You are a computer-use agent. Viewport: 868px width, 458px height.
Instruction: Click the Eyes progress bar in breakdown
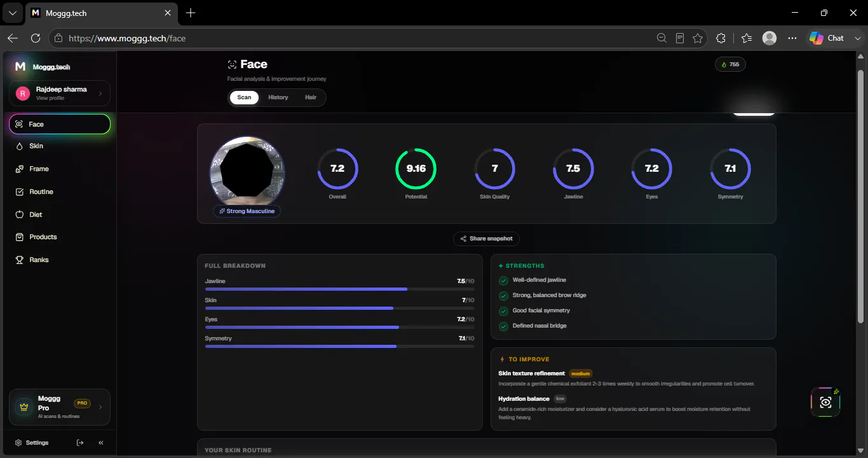point(339,327)
